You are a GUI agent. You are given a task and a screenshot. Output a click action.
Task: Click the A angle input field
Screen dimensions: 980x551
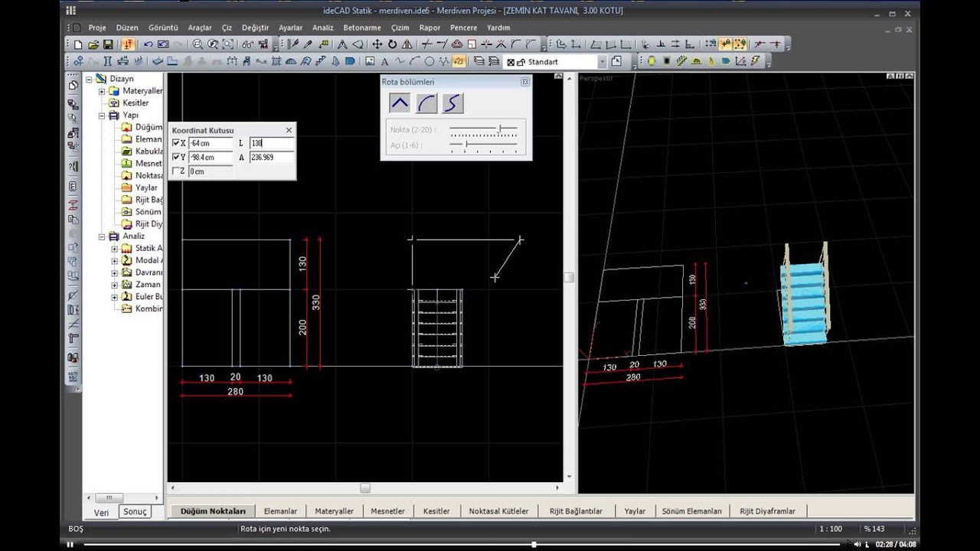(272, 157)
